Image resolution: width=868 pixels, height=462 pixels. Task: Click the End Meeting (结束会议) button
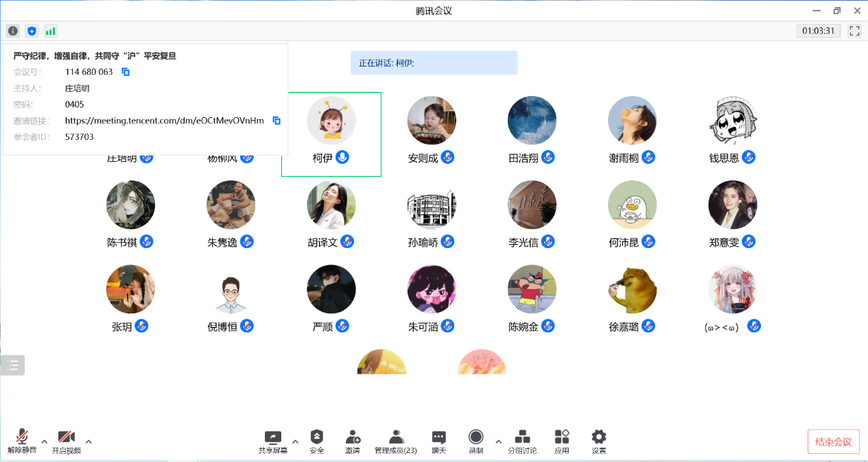[833, 442]
